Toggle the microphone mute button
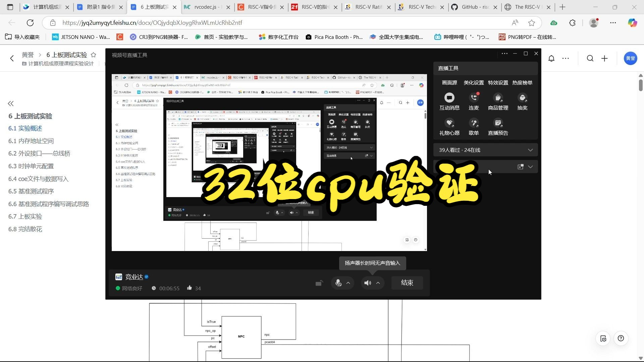The height and width of the screenshot is (362, 644). click(338, 283)
